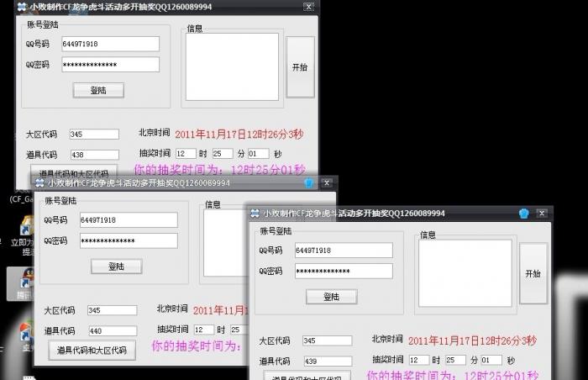Click the minute field 25 in the frontmost window
Screen dimensions: 588x380
455,360
